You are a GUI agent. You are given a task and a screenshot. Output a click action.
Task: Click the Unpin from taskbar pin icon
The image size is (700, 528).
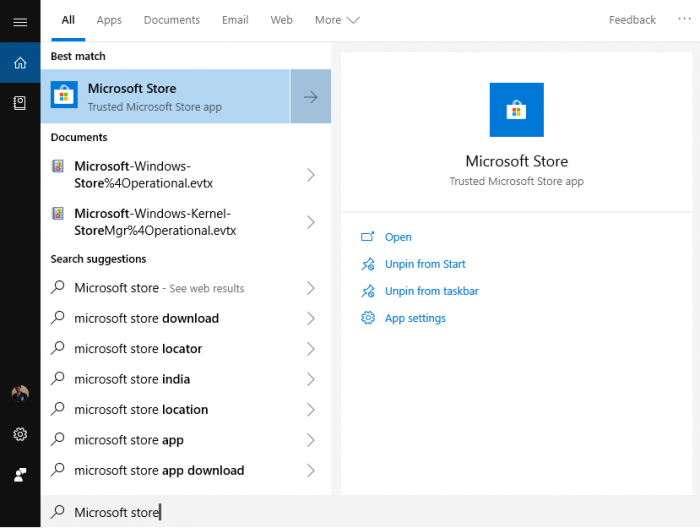[368, 291]
